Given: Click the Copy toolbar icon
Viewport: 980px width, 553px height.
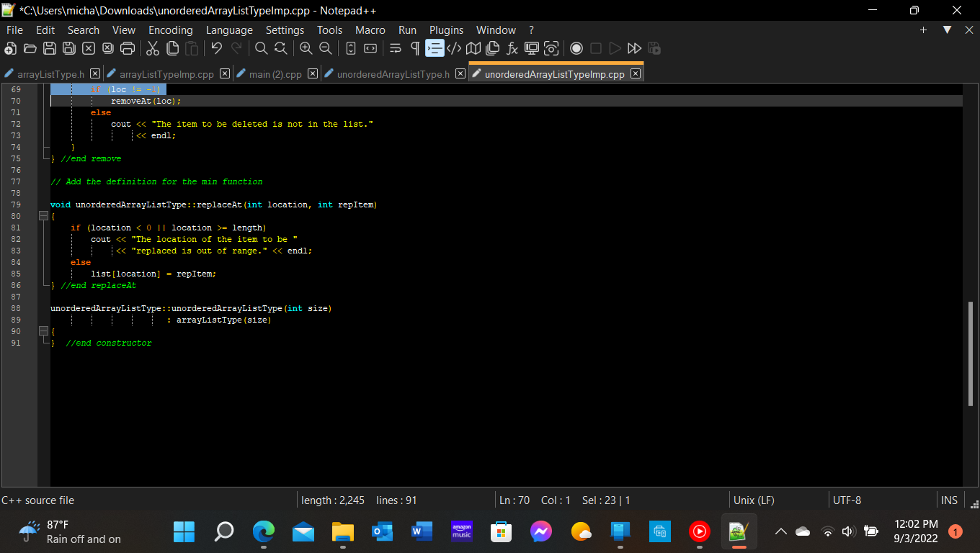Looking at the screenshot, I should (x=172, y=48).
